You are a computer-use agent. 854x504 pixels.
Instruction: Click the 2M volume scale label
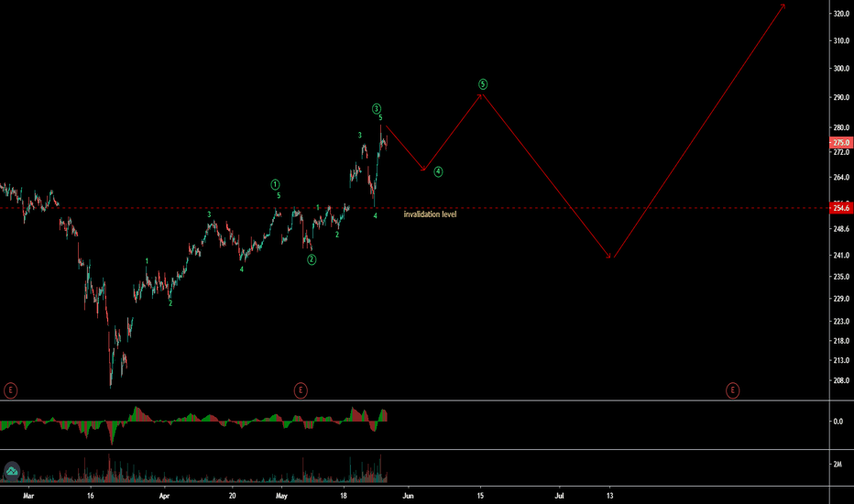pyautogui.click(x=838, y=465)
